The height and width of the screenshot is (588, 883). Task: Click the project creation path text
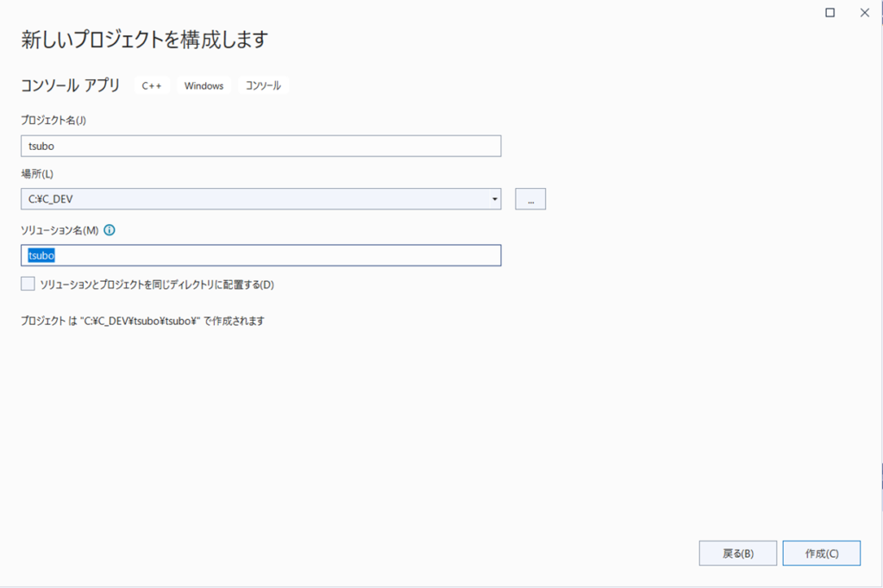(142, 321)
